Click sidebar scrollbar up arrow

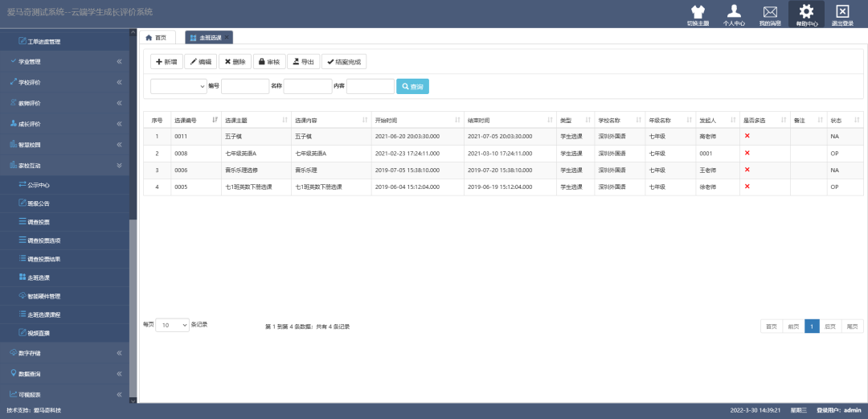133,31
